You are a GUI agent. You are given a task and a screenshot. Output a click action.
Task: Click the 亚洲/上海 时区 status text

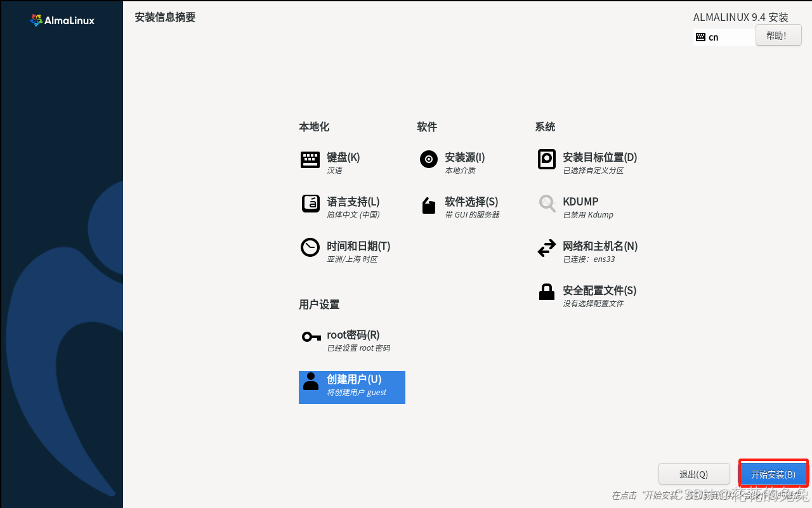pyautogui.click(x=352, y=259)
